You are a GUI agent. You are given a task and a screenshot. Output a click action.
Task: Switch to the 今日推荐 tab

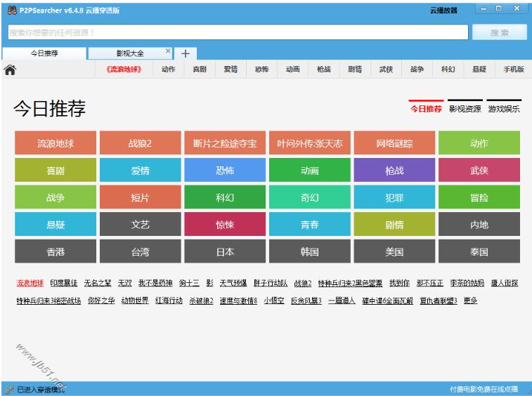pos(44,53)
